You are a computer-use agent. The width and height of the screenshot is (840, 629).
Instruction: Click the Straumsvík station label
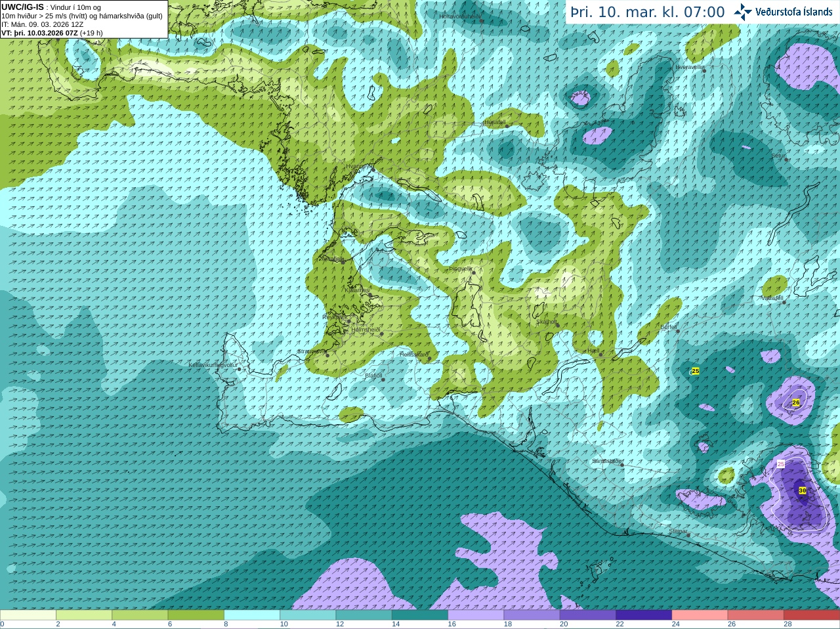click(x=312, y=351)
